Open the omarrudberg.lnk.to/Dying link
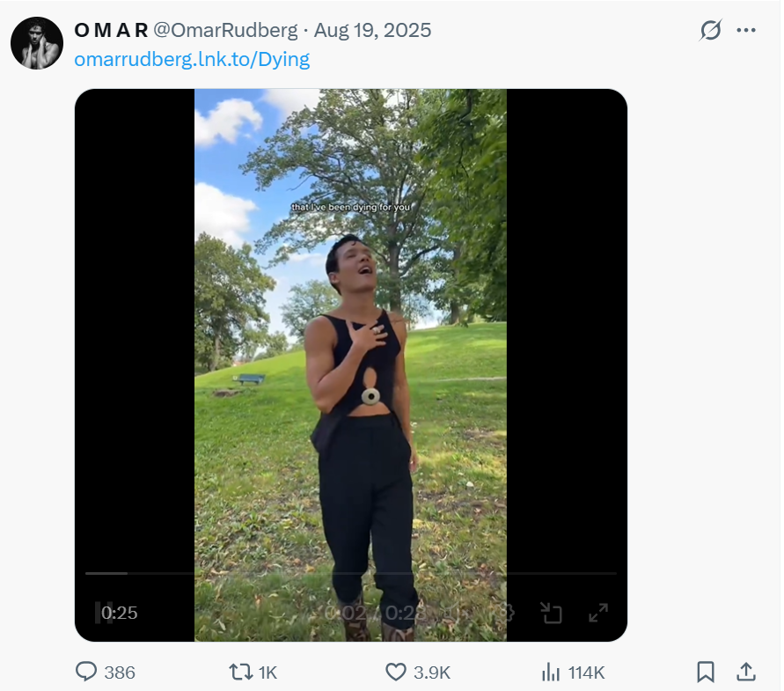 [192, 60]
